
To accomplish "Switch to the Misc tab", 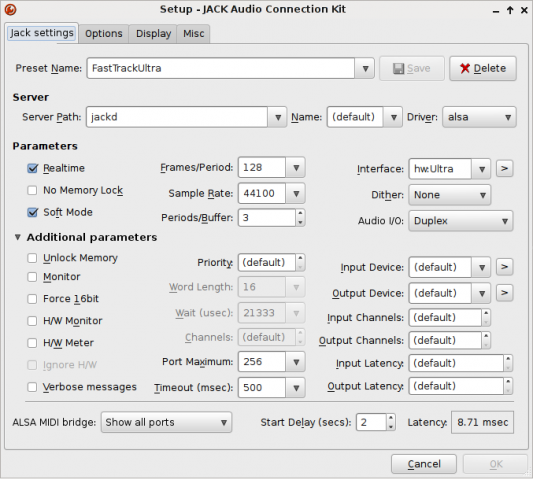I will coord(193,34).
